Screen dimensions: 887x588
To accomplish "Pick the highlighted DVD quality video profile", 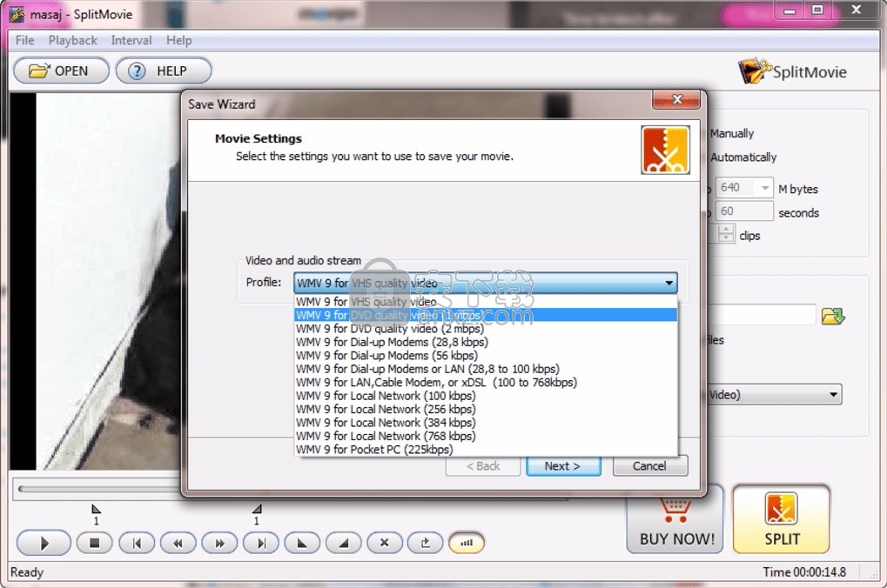I will pyautogui.click(x=486, y=315).
